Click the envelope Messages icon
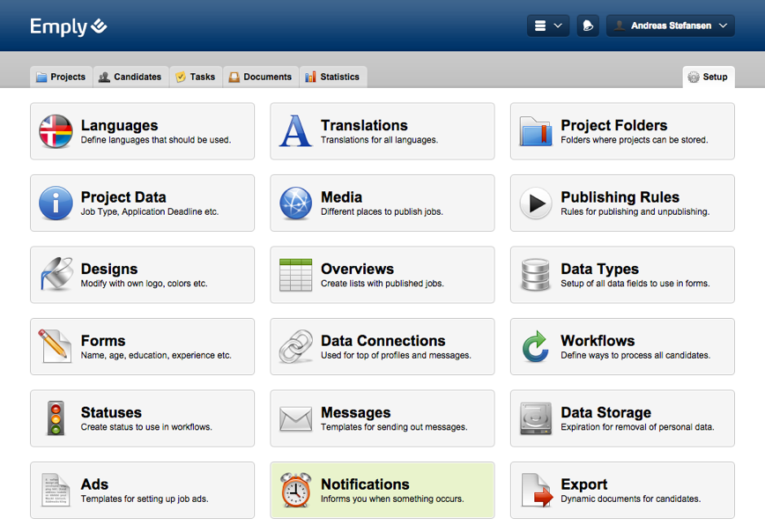Viewport: 765px width, 532px height. (295, 418)
